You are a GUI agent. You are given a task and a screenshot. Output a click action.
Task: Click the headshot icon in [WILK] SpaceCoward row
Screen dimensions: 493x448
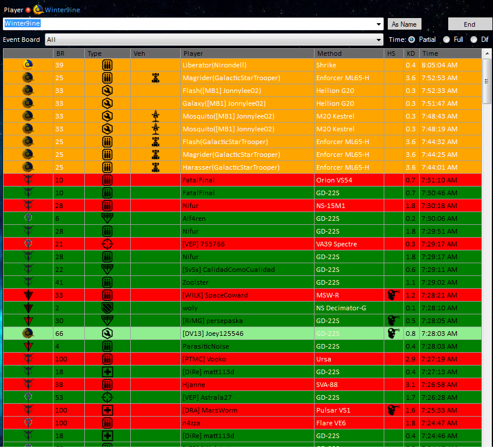pyautogui.click(x=393, y=295)
